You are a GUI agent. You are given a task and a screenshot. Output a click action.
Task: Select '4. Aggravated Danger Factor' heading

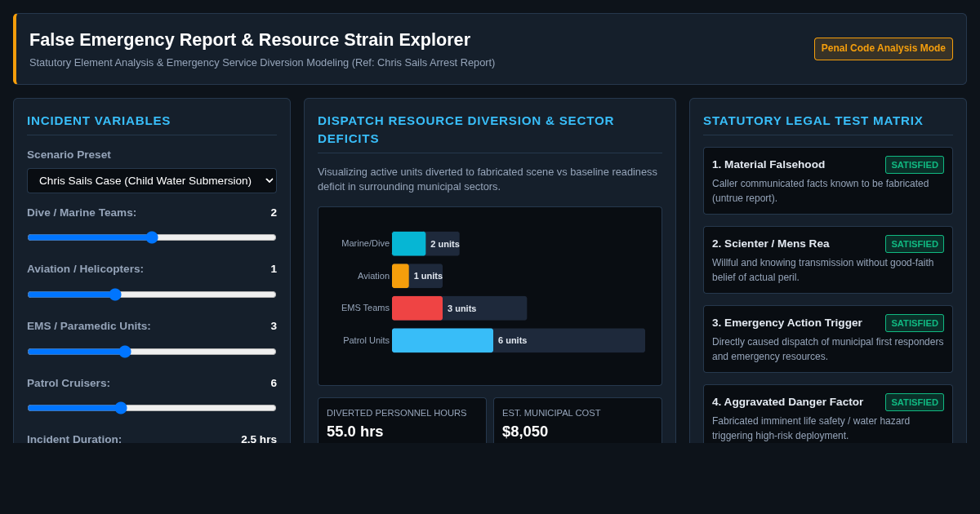click(787, 402)
